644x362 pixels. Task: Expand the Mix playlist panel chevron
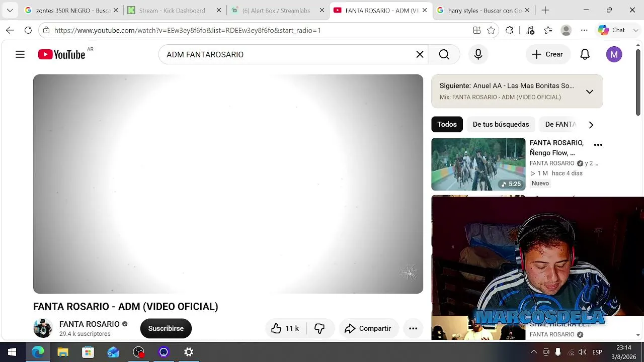(x=589, y=92)
